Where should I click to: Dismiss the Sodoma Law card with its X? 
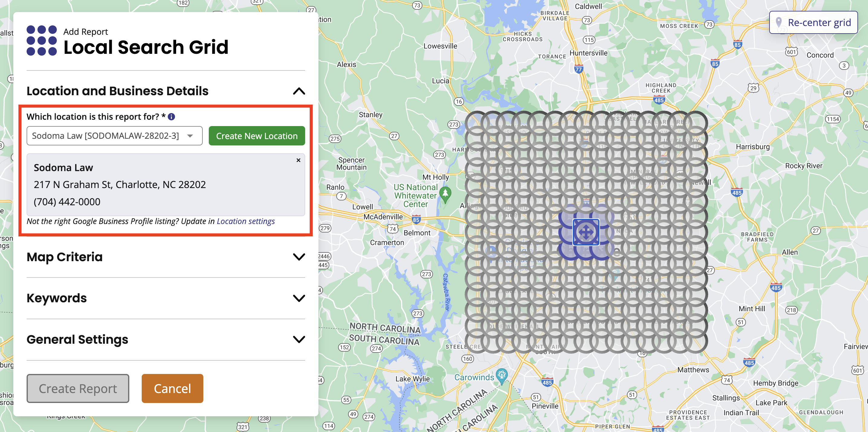coord(298,160)
